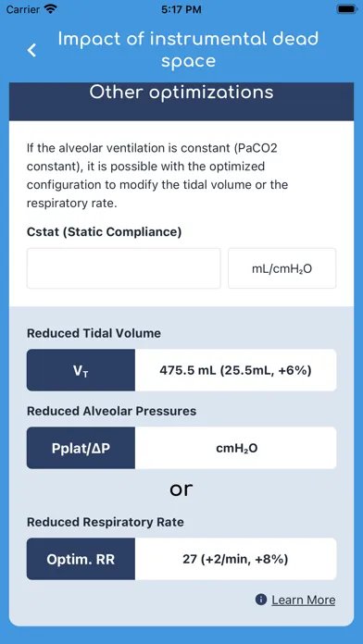The width and height of the screenshot is (363, 644).
Task: Select the mL/cmH₂O unit box
Action: click(x=282, y=268)
